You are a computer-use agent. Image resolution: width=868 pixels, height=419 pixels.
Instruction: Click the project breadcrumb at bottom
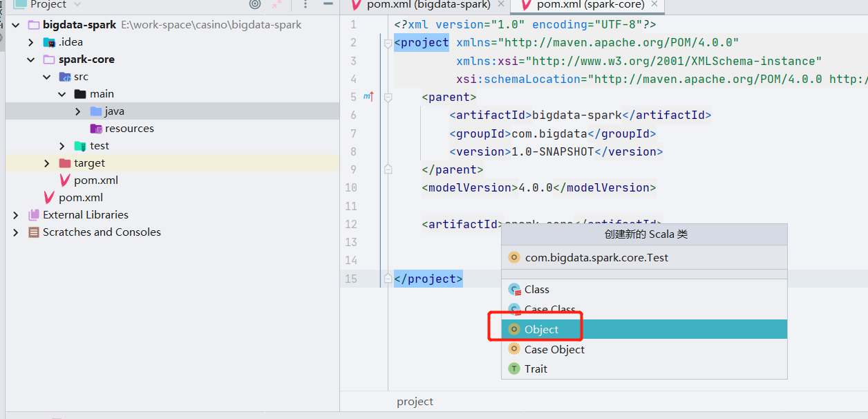pyautogui.click(x=415, y=402)
